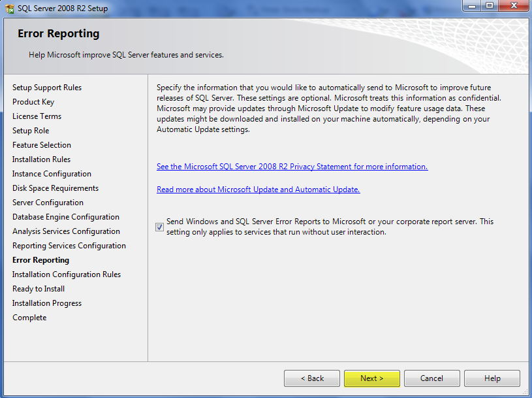This screenshot has height=398, width=532.
Task: Select the bold Error Reporting step
Action: point(40,260)
